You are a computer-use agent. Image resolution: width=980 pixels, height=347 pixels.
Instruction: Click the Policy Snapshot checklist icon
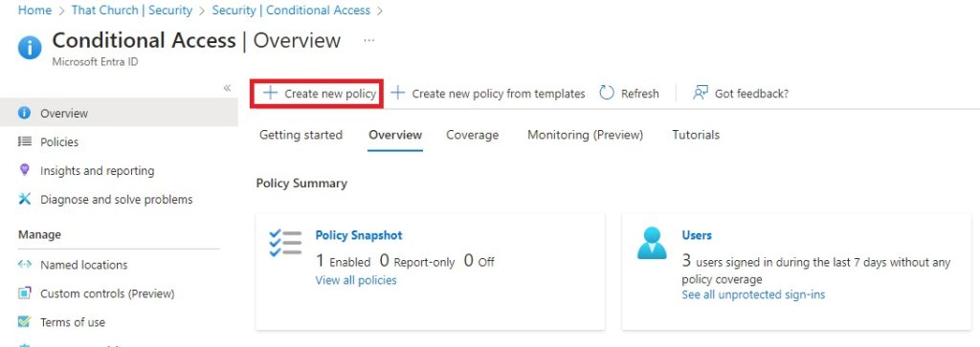pos(285,243)
